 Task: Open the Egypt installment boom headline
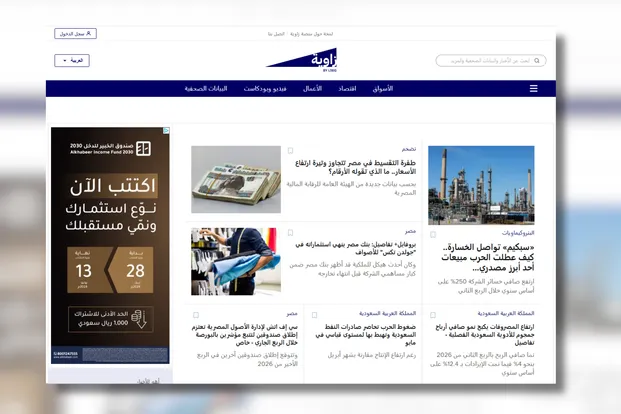355,167
